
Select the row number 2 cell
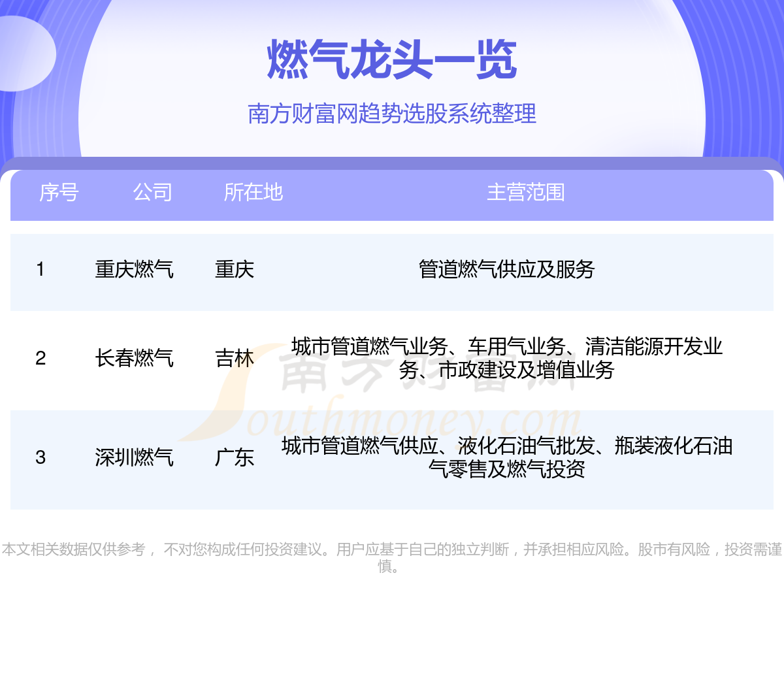click(x=41, y=358)
